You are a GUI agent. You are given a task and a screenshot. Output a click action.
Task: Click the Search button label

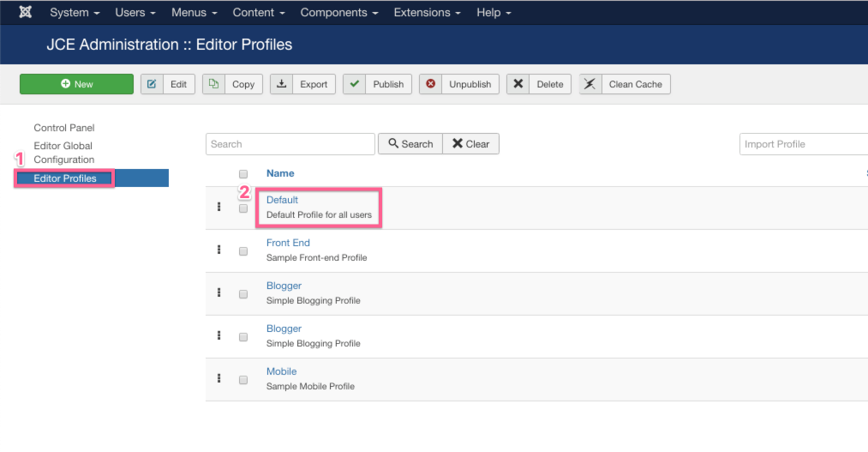point(416,144)
